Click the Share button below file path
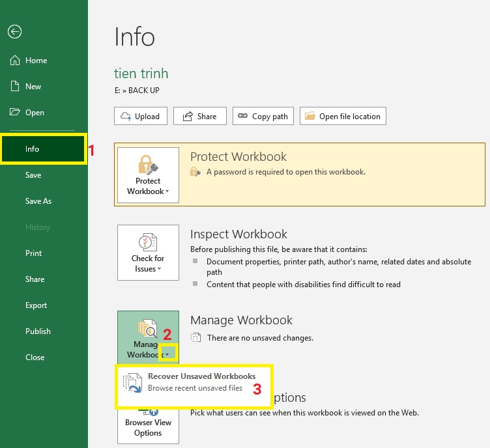This screenshot has height=448, width=490. tap(200, 116)
